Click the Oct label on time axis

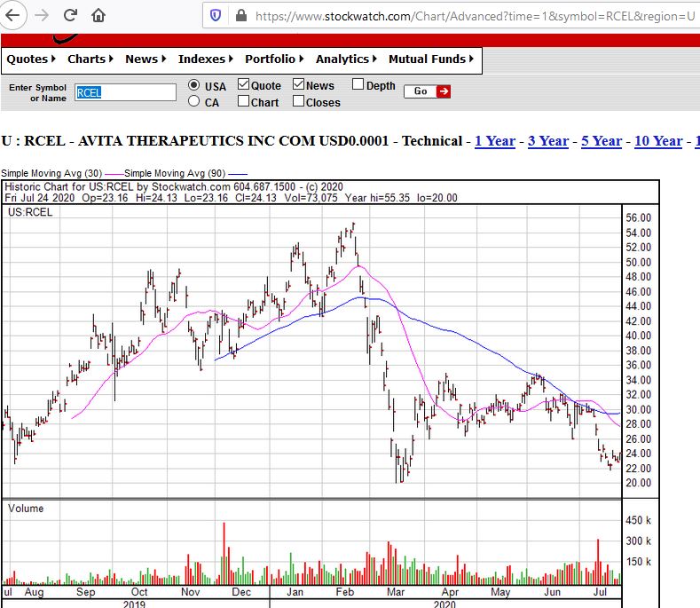coord(139,592)
